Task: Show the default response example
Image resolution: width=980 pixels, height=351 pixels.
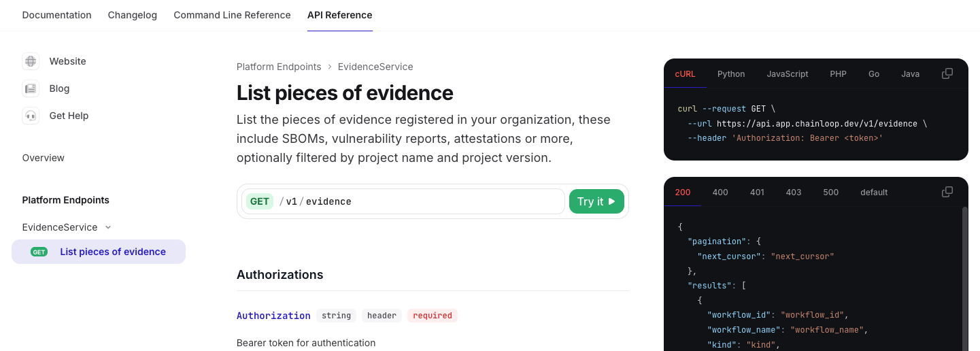Action: [874, 193]
